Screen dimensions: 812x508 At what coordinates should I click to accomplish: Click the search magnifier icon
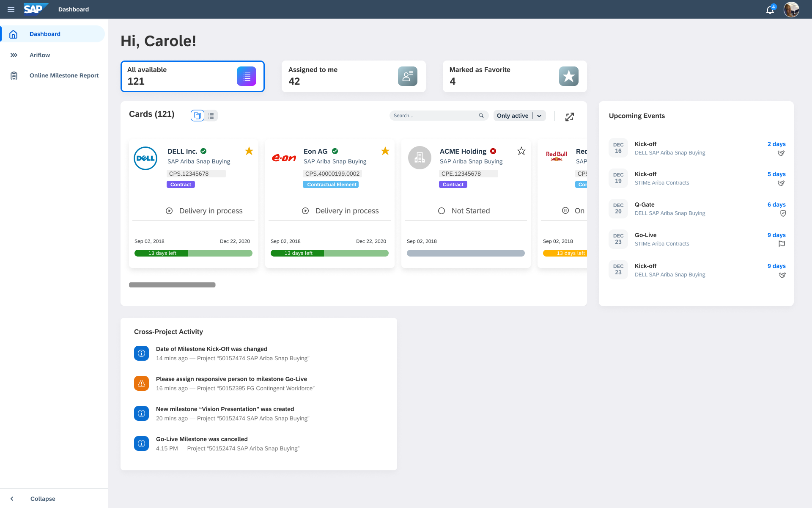pos(481,116)
